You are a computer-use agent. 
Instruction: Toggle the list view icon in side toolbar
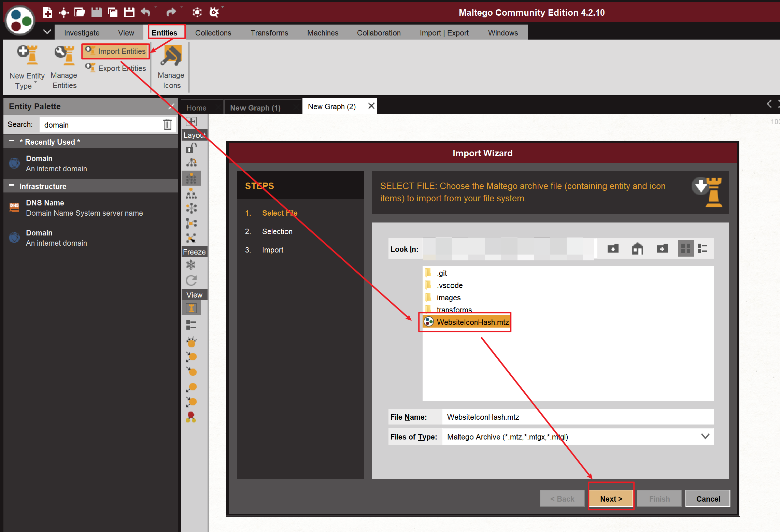tap(191, 325)
